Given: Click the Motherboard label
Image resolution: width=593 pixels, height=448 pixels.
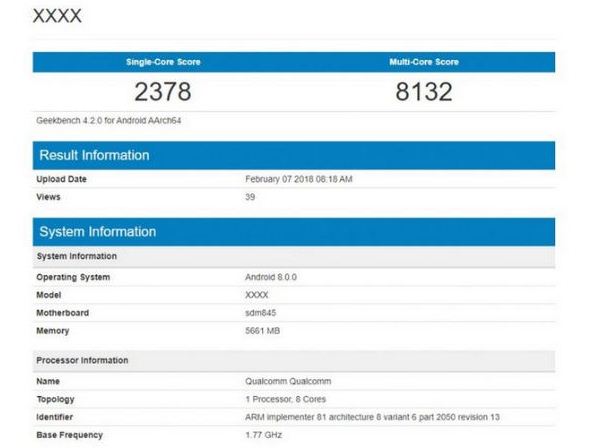Looking at the screenshot, I should 63,313.
